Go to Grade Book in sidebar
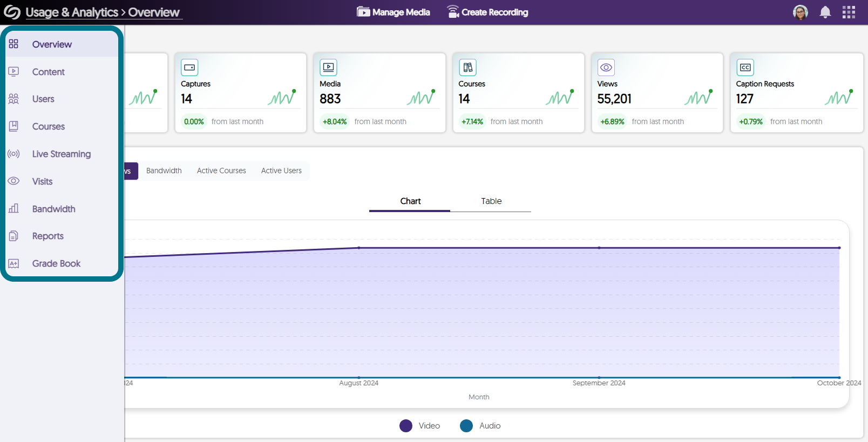The height and width of the screenshot is (442, 868). (x=56, y=263)
